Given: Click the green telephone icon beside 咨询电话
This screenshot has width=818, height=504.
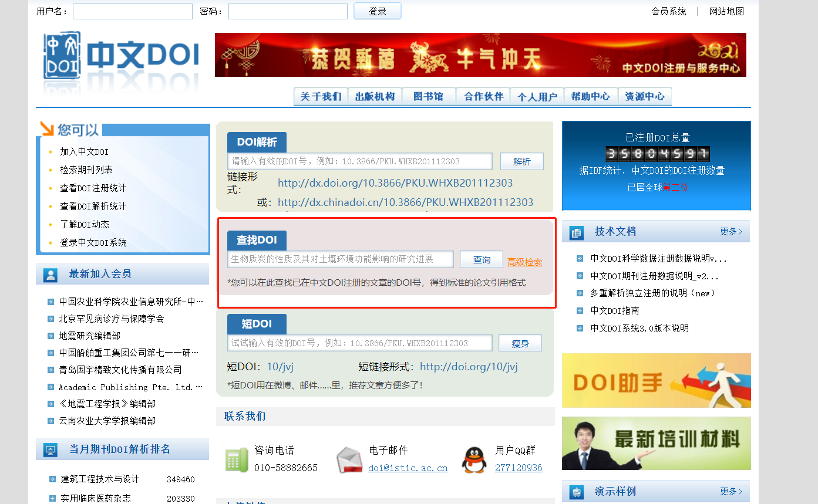Looking at the screenshot, I should tap(237, 461).
